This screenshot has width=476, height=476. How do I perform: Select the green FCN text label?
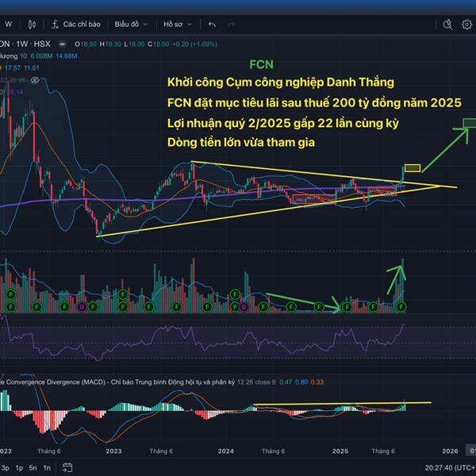[x=261, y=65]
